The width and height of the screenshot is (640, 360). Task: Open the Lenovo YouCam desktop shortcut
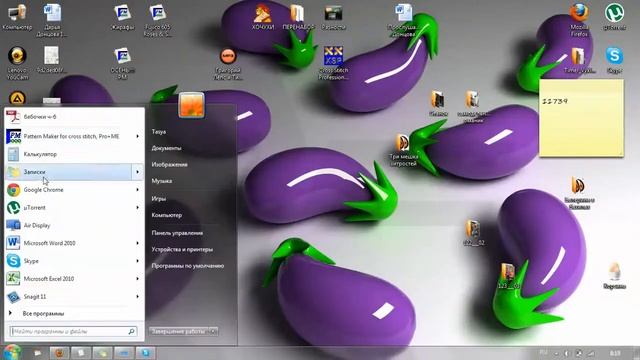17,62
